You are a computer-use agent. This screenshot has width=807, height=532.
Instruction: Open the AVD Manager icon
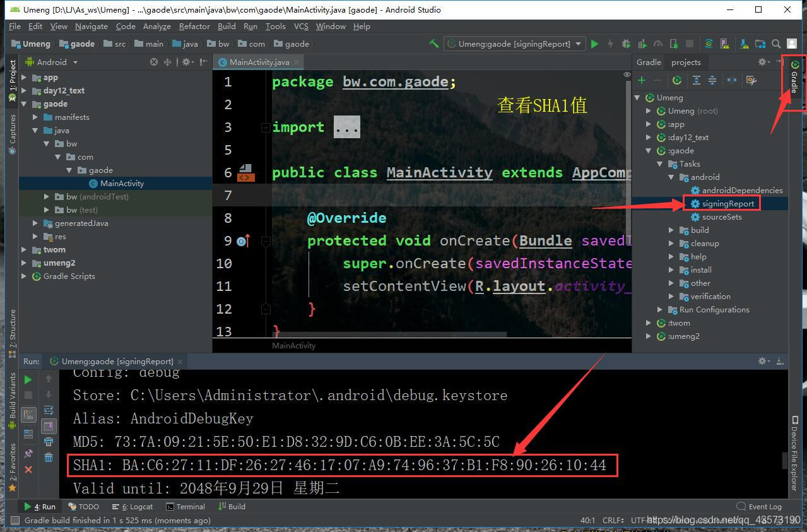click(x=726, y=44)
